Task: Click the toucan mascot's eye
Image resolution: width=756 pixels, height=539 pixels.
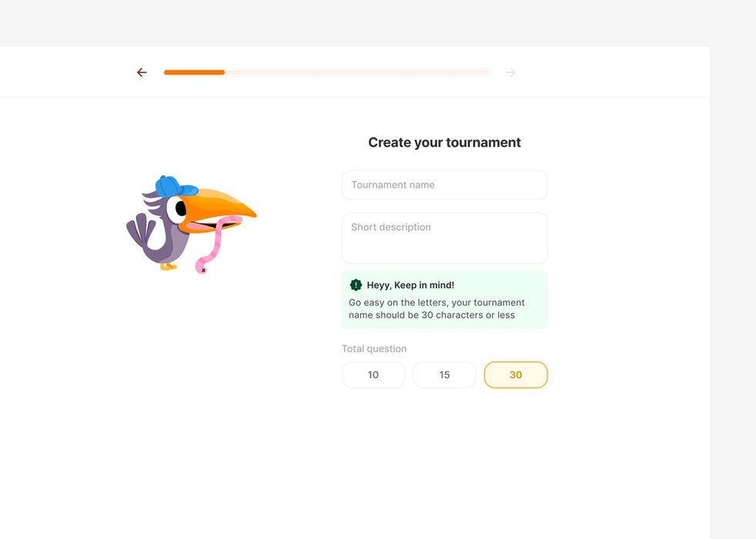Action: tap(180, 208)
